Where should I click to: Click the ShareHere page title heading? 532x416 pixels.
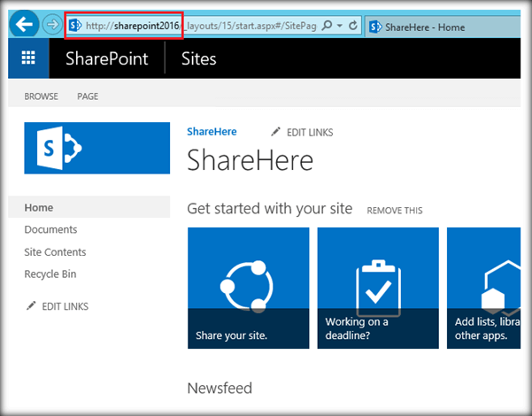pyautogui.click(x=250, y=160)
